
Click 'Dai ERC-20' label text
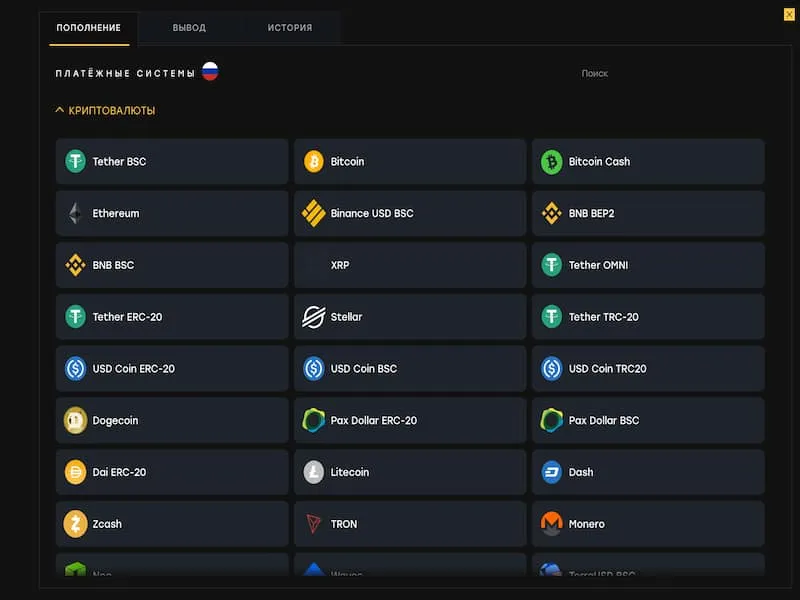pyautogui.click(x=119, y=472)
